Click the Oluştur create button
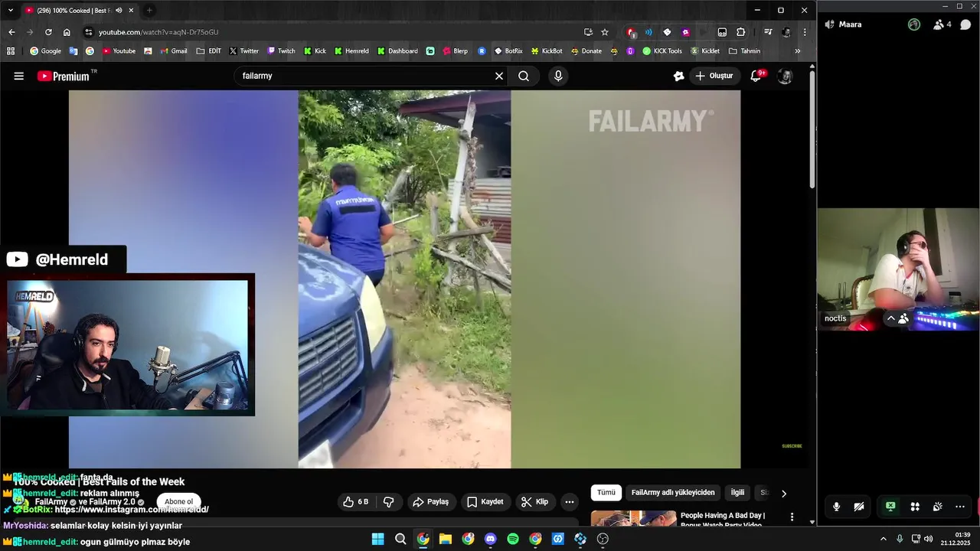Screen dimensions: 980x551 click(x=714, y=76)
